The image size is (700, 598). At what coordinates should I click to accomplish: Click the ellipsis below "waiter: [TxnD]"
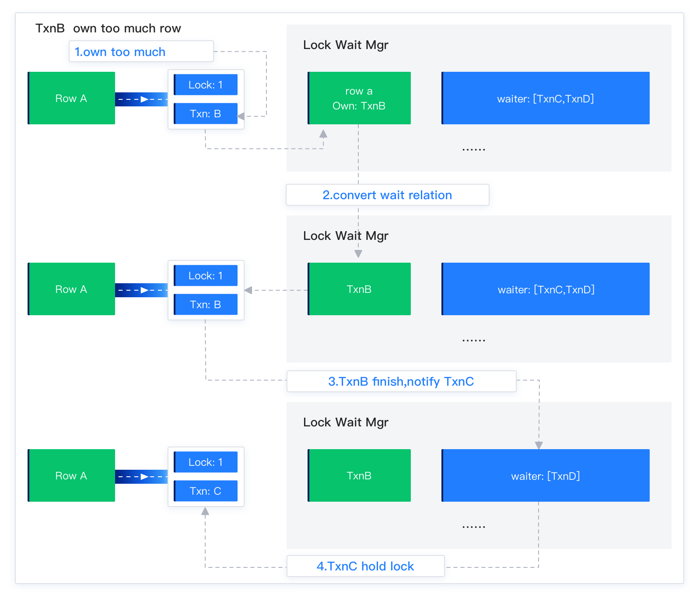[474, 526]
